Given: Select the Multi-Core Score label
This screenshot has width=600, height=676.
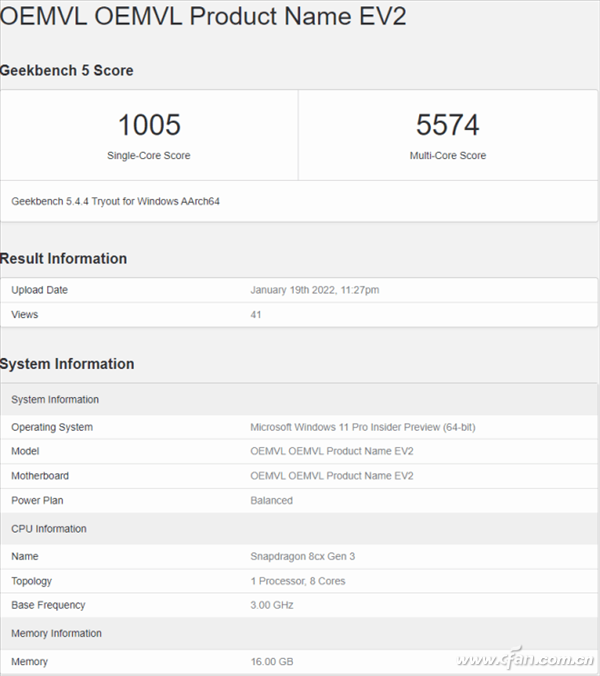Looking at the screenshot, I should [x=447, y=156].
